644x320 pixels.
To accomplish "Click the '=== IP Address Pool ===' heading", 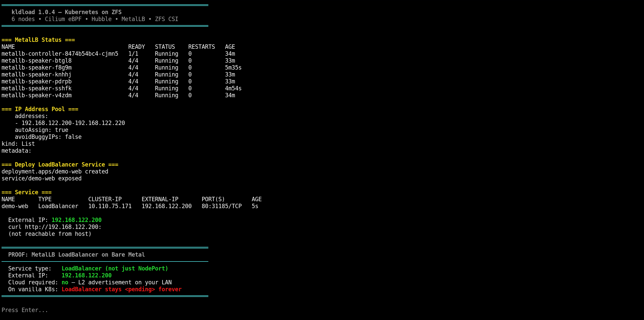I will coord(40,109).
